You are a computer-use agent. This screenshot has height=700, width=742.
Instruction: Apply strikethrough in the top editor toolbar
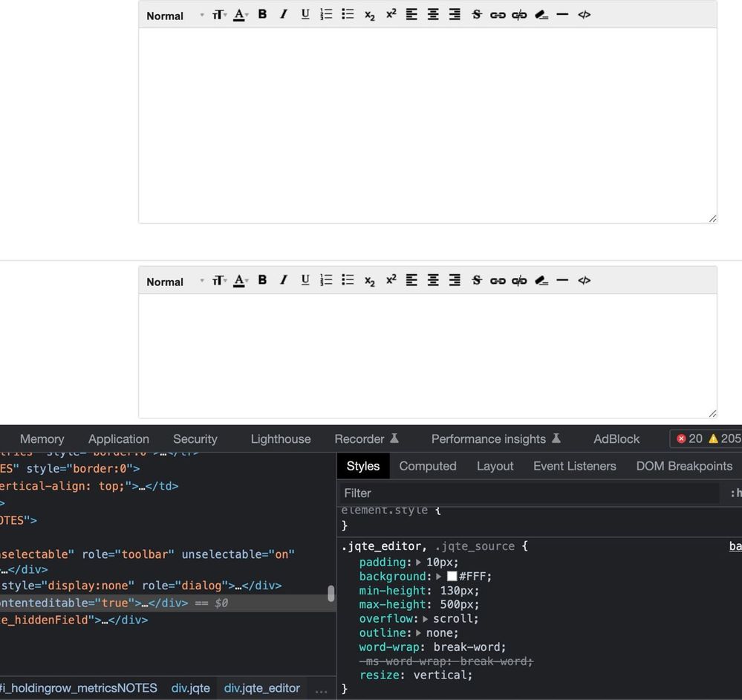coord(477,15)
